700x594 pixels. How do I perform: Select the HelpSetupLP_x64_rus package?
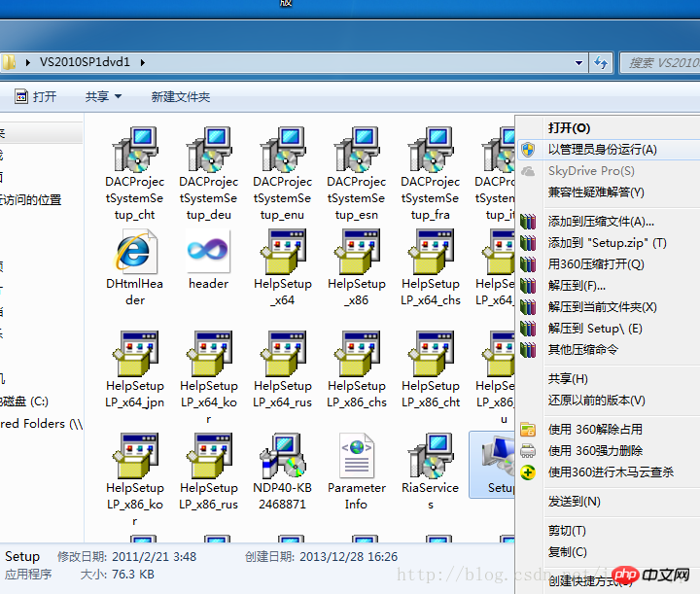pos(283,354)
